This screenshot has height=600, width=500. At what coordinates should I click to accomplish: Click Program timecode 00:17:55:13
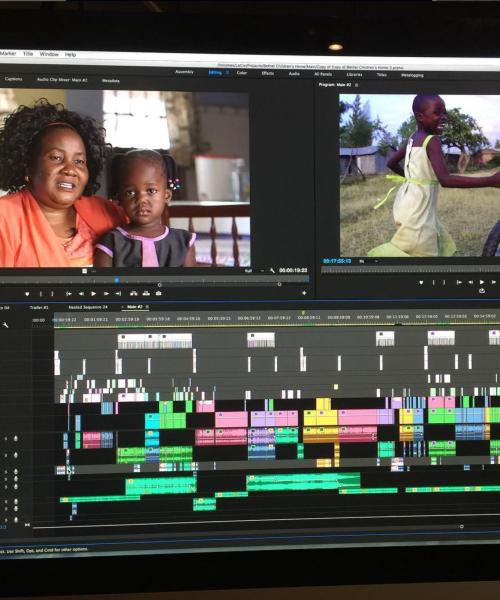(337, 261)
